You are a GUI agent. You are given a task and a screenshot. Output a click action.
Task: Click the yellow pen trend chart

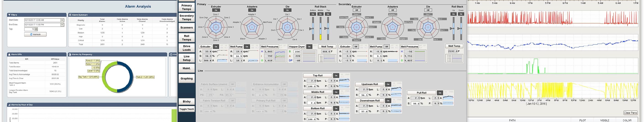click(x=553, y=90)
